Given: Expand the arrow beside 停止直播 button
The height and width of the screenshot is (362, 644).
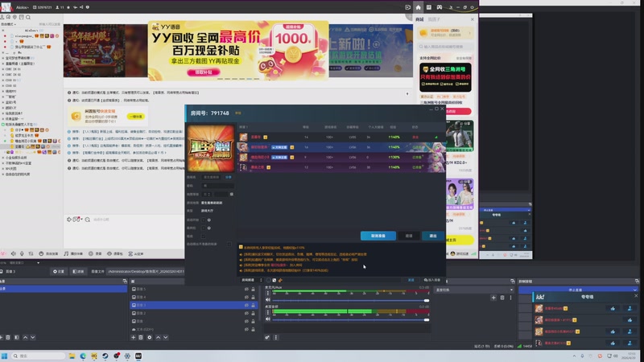Looking at the screenshot, I should [x=635, y=290].
